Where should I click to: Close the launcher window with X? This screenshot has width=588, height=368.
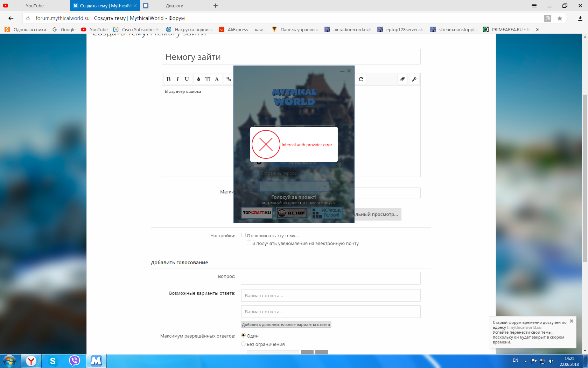pyautogui.click(x=349, y=71)
